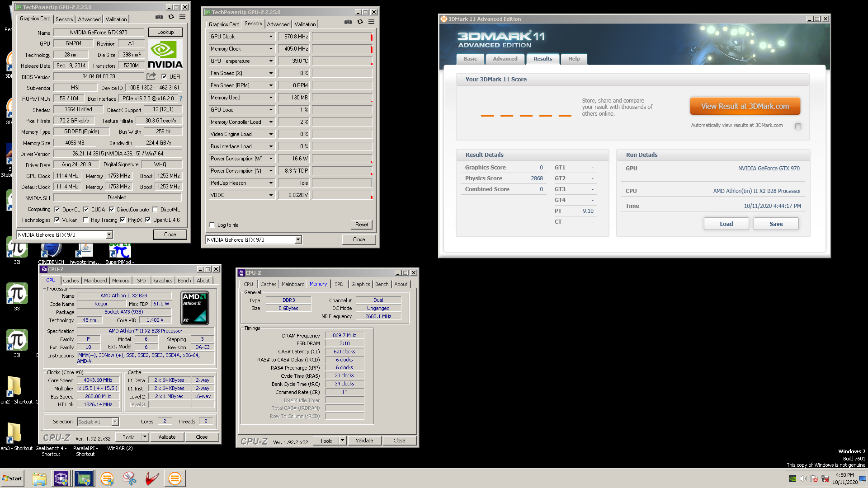Click Reset button in GPU-Z Sensors
Viewport: 868px width, 488px height.
[x=362, y=225]
